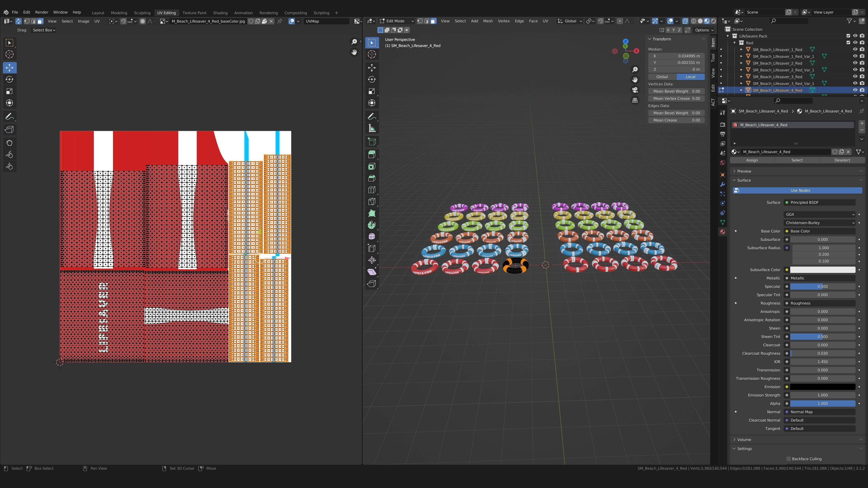Switch to the Shading workspace tab
This screenshot has height=488, width=868.
pyautogui.click(x=220, y=13)
